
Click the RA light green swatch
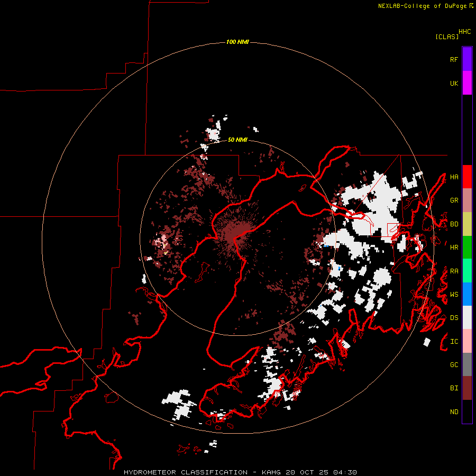(467, 271)
